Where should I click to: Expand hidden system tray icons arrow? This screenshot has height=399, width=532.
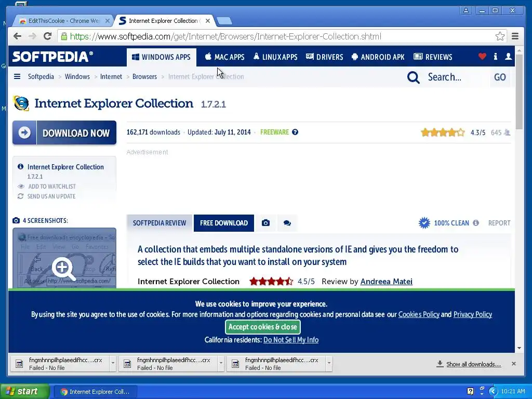(493, 392)
